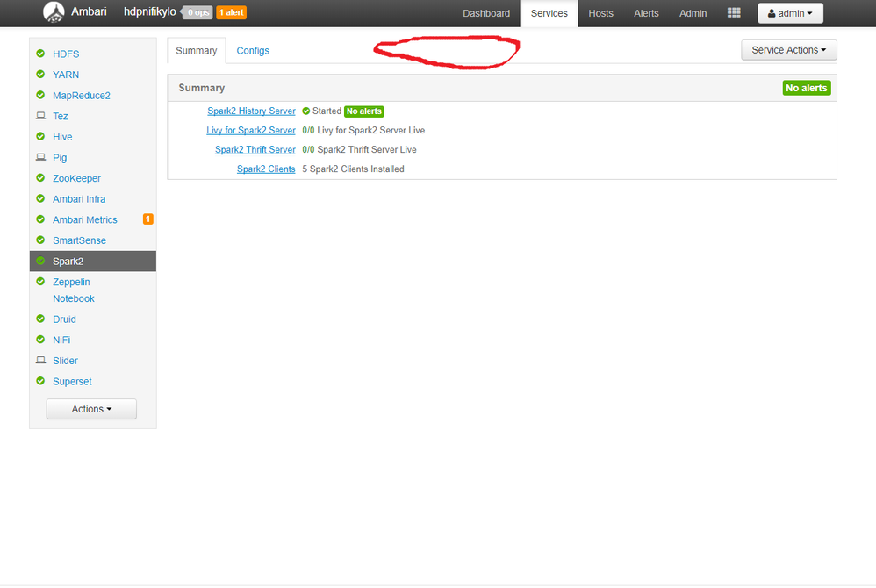Screen dimensions: 876x588
Task: Click Spark2 green status icon in sidebar
Action: [x=40, y=261]
